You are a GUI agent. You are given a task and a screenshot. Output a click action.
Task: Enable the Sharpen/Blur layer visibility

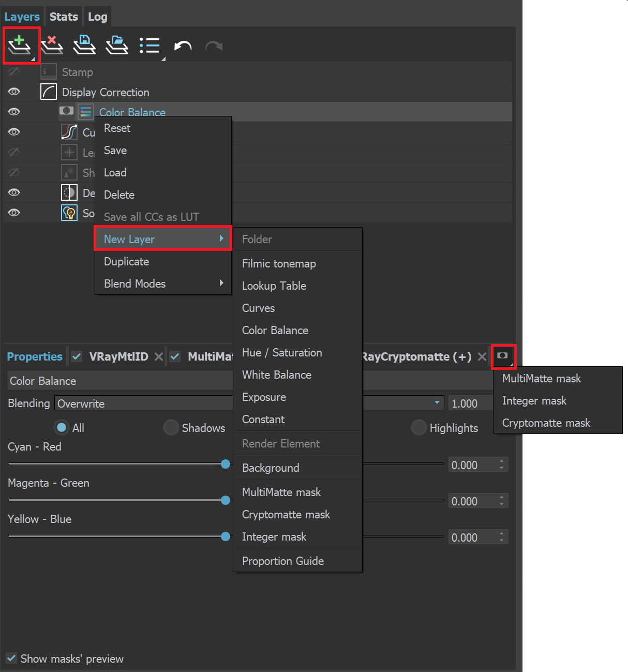coord(14,172)
